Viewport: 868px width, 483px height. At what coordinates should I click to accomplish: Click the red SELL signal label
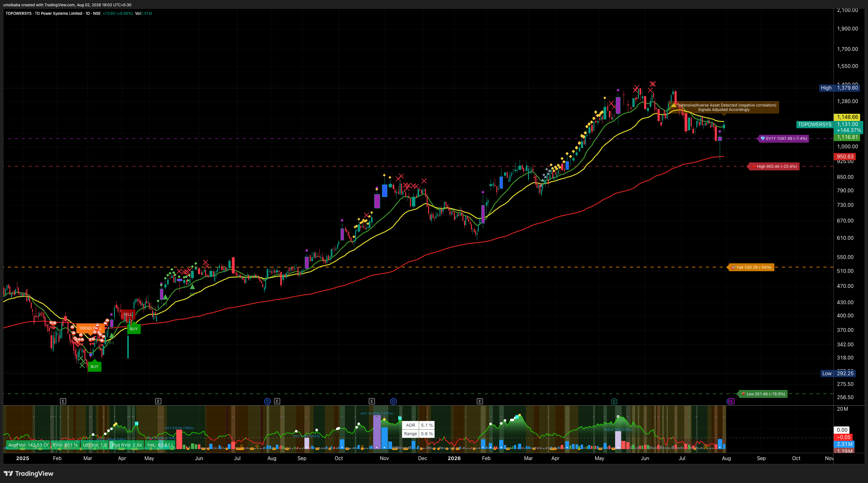tap(128, 314)
